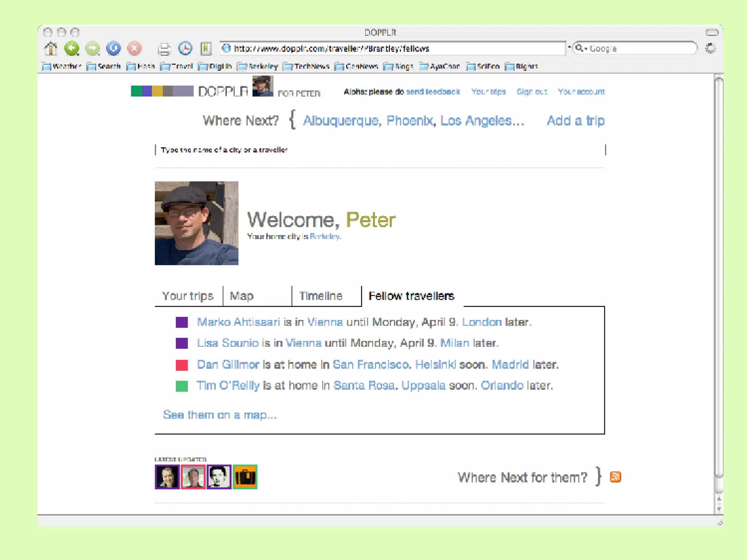This screenshot has height=560, width=747.
Task: Open the history clock icon
Action: pyautogui.click(x=185, y=48)
